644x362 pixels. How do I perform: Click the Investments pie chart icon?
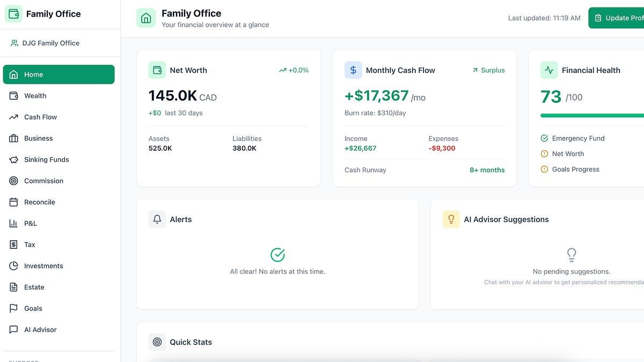(14, 266)
